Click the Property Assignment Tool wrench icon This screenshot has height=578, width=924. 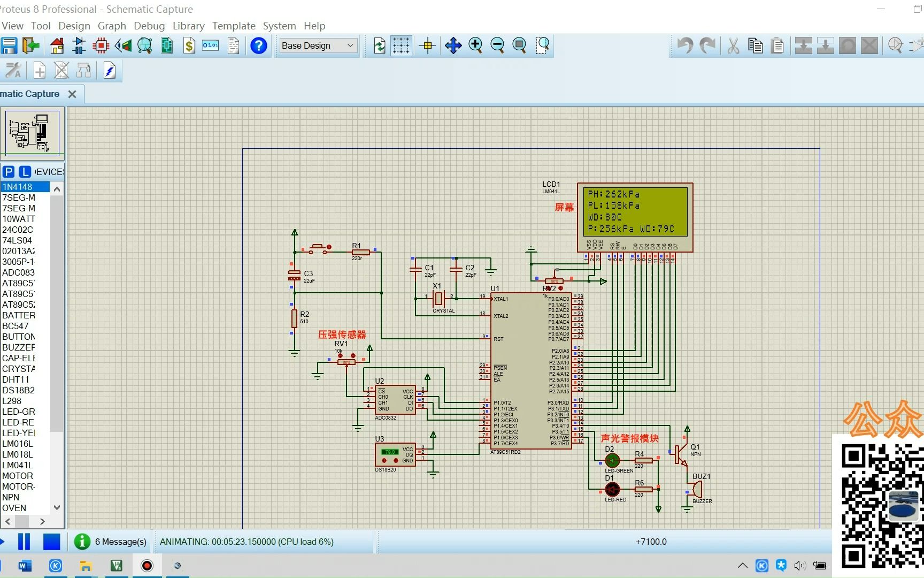point(13,70)
